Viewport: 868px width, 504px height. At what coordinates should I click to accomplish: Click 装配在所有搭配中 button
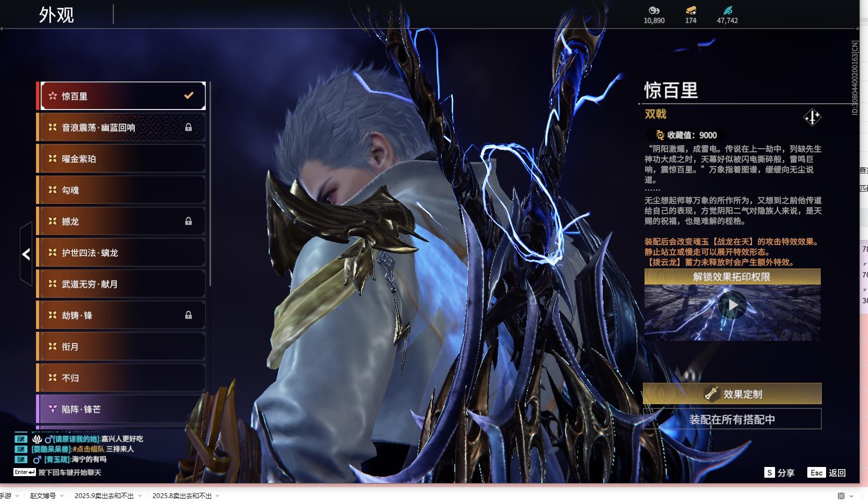click(x=732, y=419)
